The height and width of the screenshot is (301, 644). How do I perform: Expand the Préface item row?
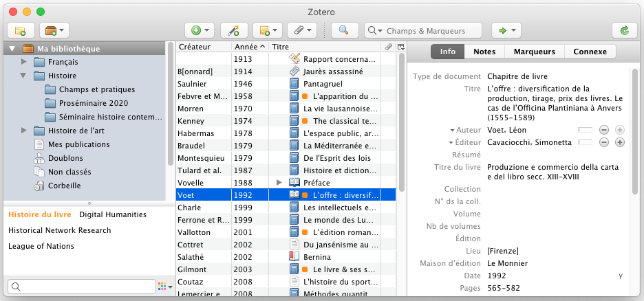[280, 183]
